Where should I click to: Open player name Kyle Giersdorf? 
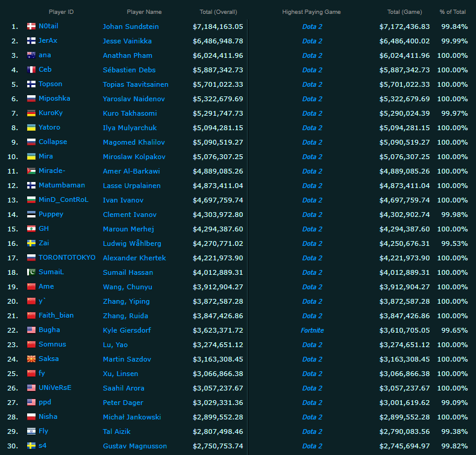coord(127,330)
